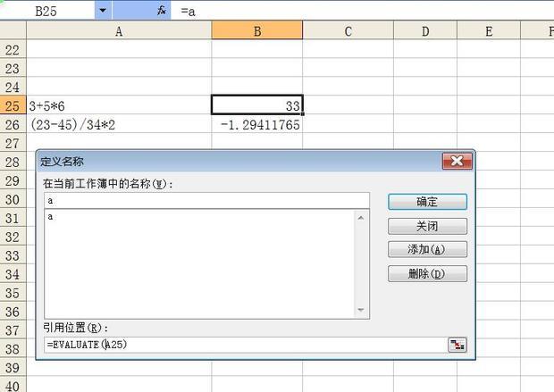Viewport: 554px width, 392px height.
Task: Click the 关闭 button in dialog
Action: click(x=427, y=226)
